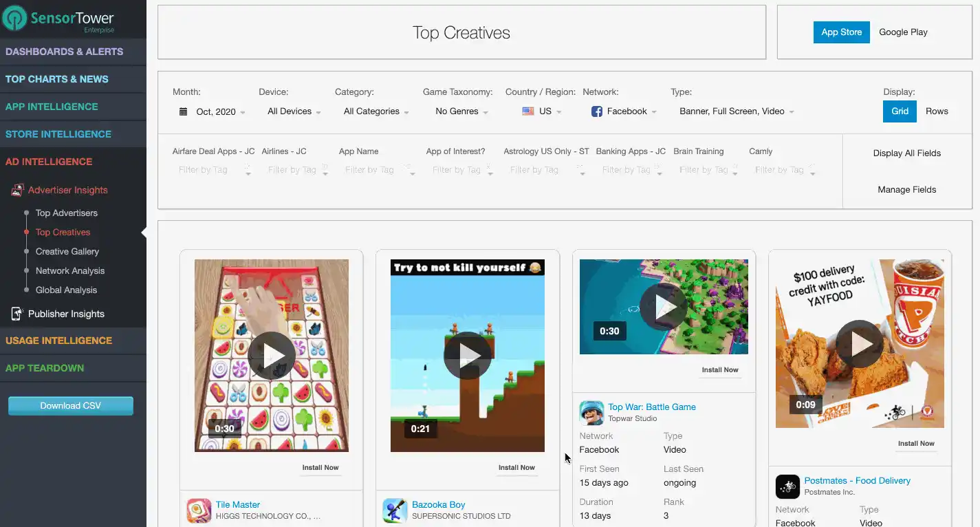Open the Month Oct, 2020 dropdown
Viewport: 980px width, 527px height.
(x=213, y=111)
